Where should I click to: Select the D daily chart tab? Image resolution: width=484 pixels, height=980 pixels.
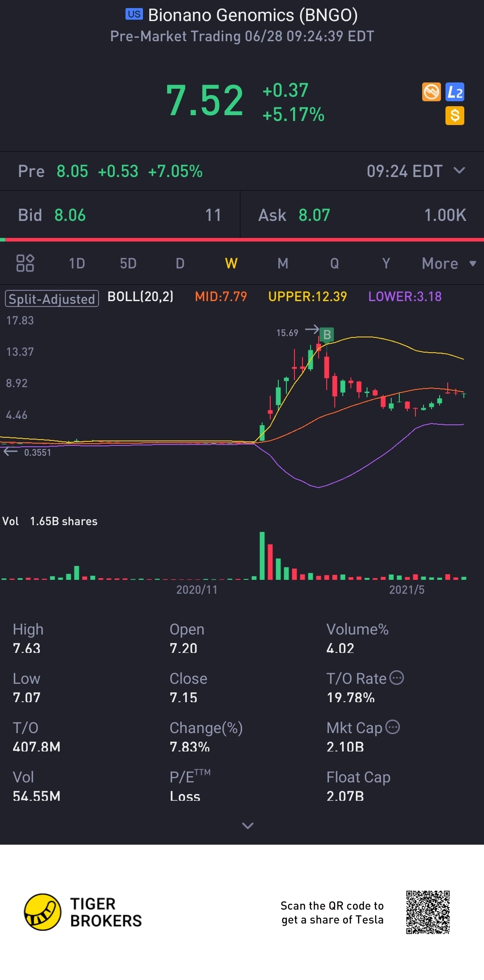tap(180, 263)
